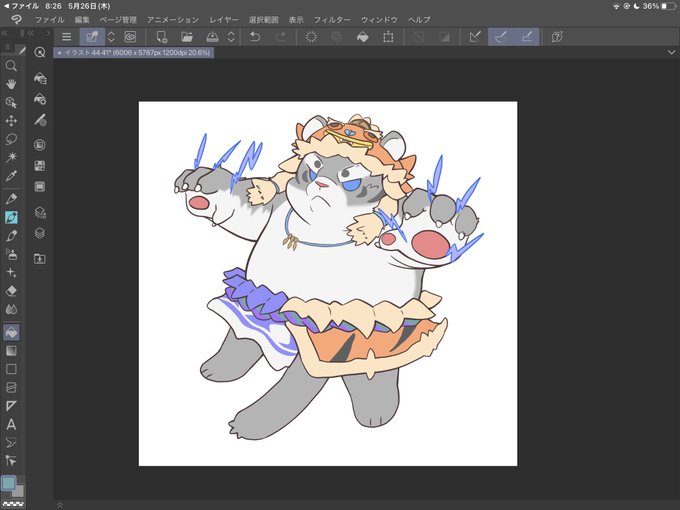Screen dimensions: 680x510
Task: Select the Hand move-view tool
Action: pyautogui.click(x=11, y=84)
